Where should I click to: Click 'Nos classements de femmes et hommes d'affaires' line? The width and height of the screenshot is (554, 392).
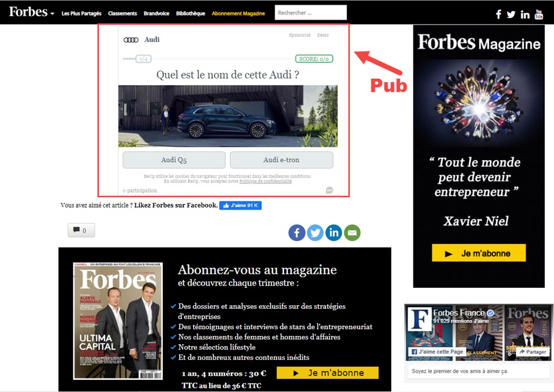260,337
